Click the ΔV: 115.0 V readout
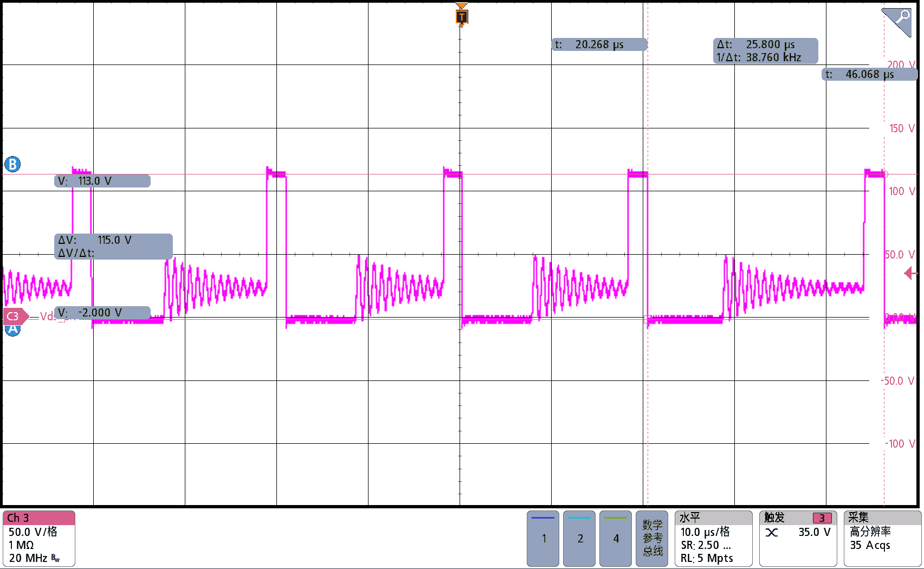 point(95,240)
